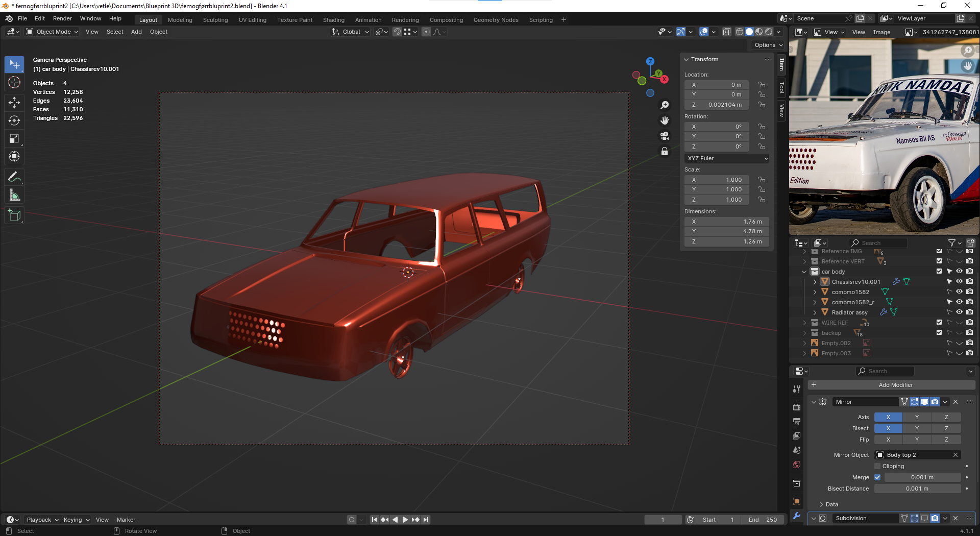Image resolution: width=980 pixels, height=536 pixels.
Task: Open the Output properties tab
Action: pyautogui.click(x=797, y=422)
